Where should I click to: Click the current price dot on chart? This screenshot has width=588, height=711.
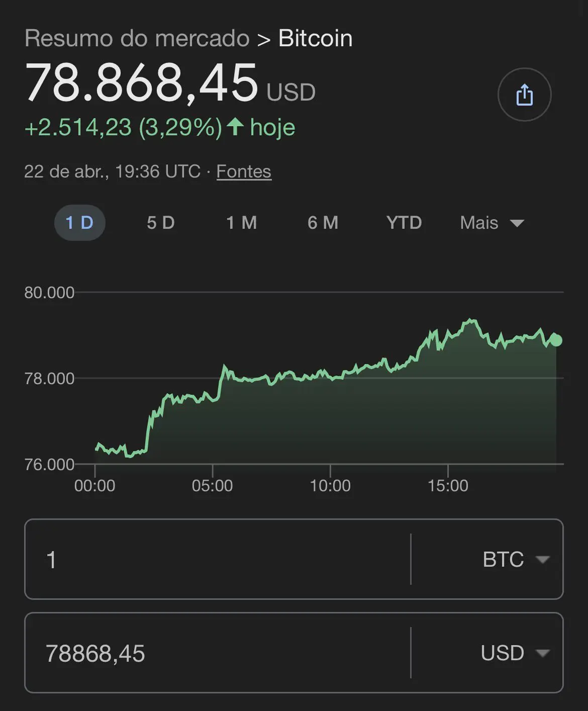click(x=556, y=340)
